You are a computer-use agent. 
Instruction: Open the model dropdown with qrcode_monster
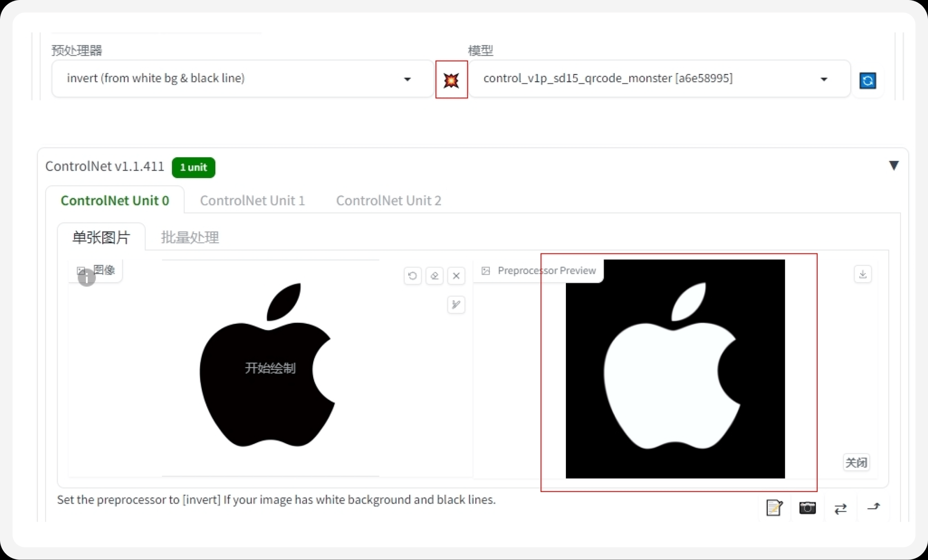tap(659, 79)
